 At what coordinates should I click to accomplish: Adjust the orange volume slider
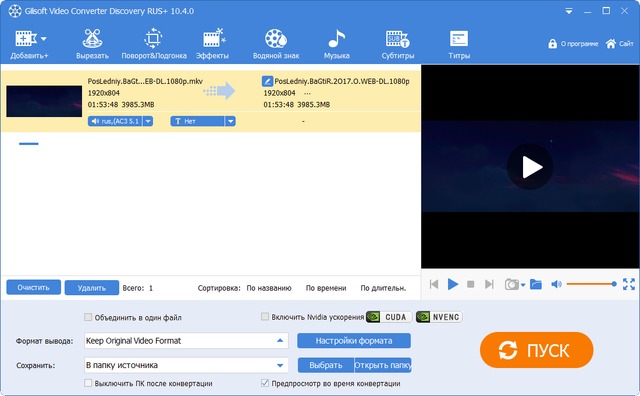click(x=591, y=284)
